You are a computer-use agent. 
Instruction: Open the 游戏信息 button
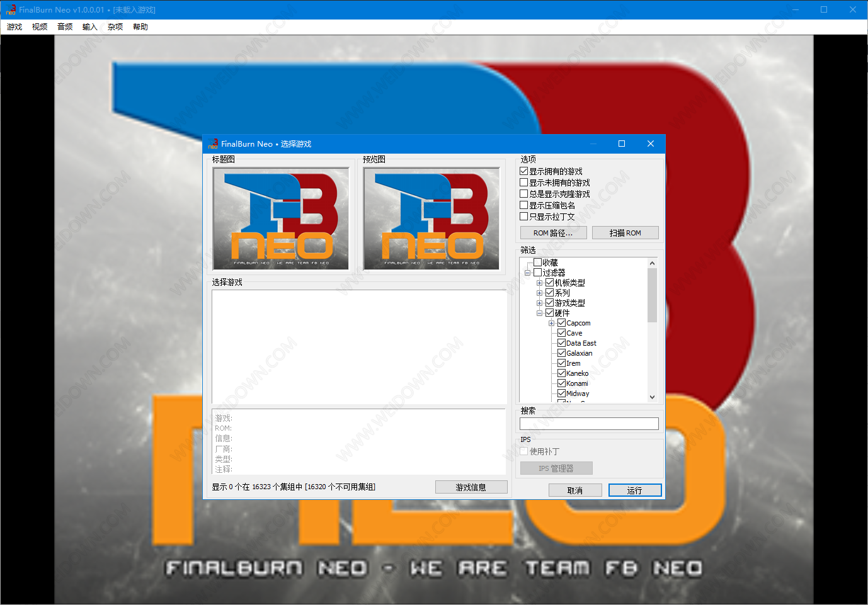pyautogui.click(x=471, y=487)
